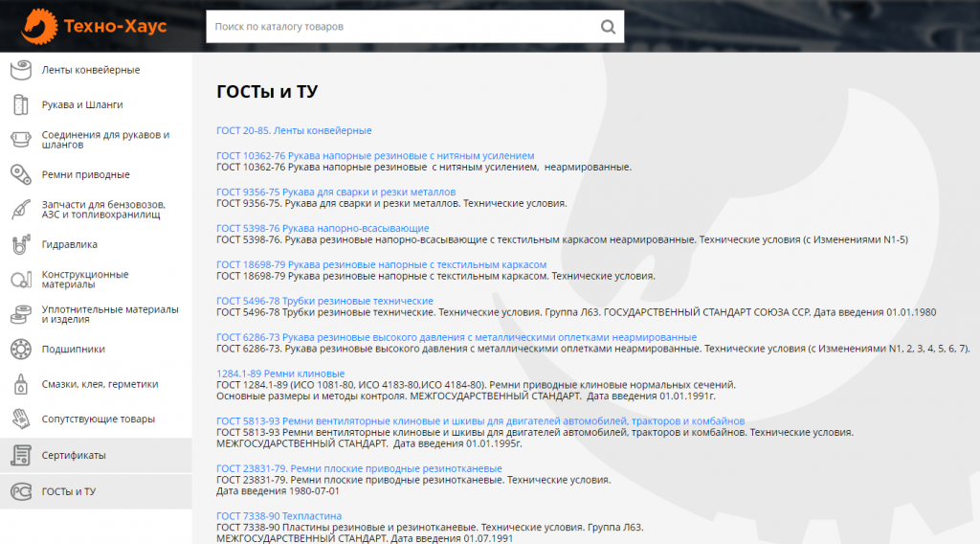Open Гидравлика category

69,244
